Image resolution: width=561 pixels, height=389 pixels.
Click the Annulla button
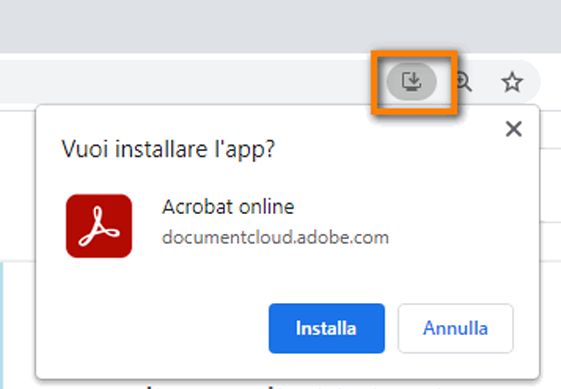(x=455, y=328)
